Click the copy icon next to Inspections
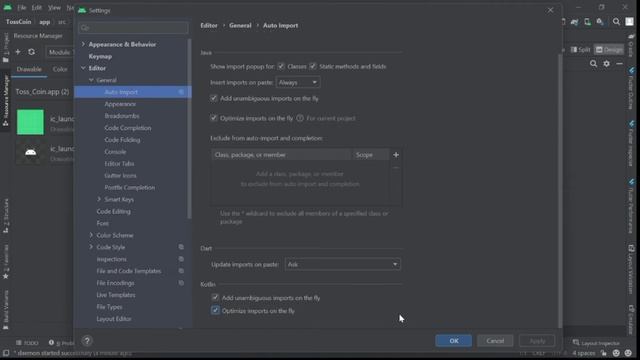This screenshot has height=360, width=640. tap(181, 259)
